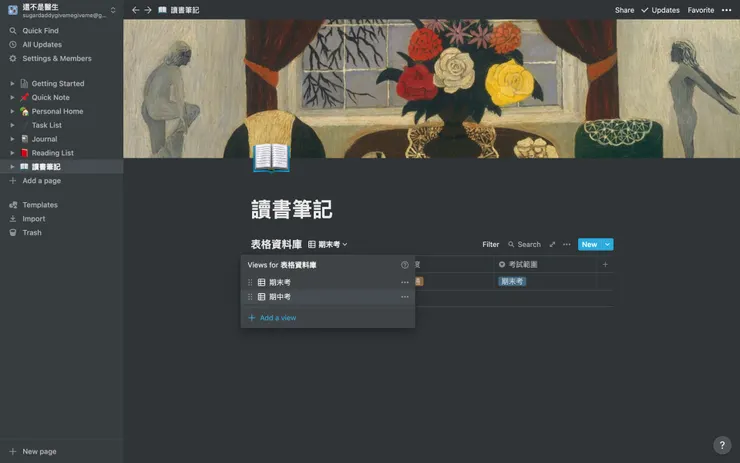Click the blue New button
The image size is (740, 463).
pyautogui.click(x=589, y=244)
